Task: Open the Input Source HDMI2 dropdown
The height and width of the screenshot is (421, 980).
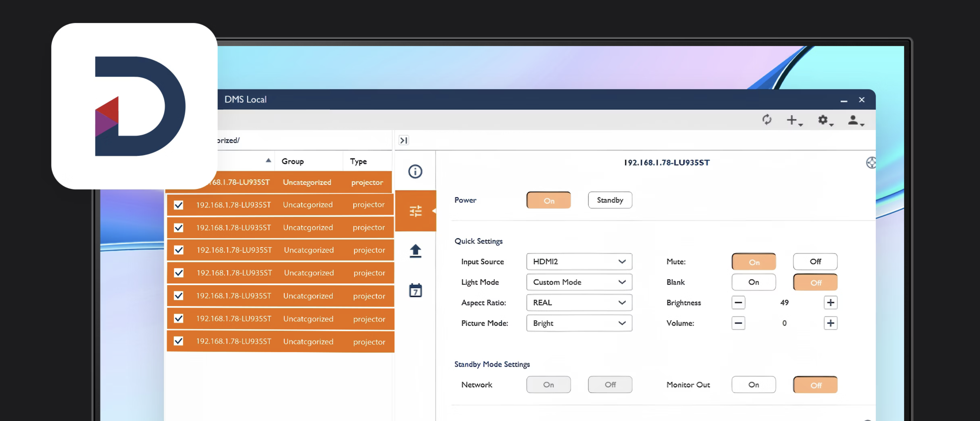Action: click(x=579, y=262)
